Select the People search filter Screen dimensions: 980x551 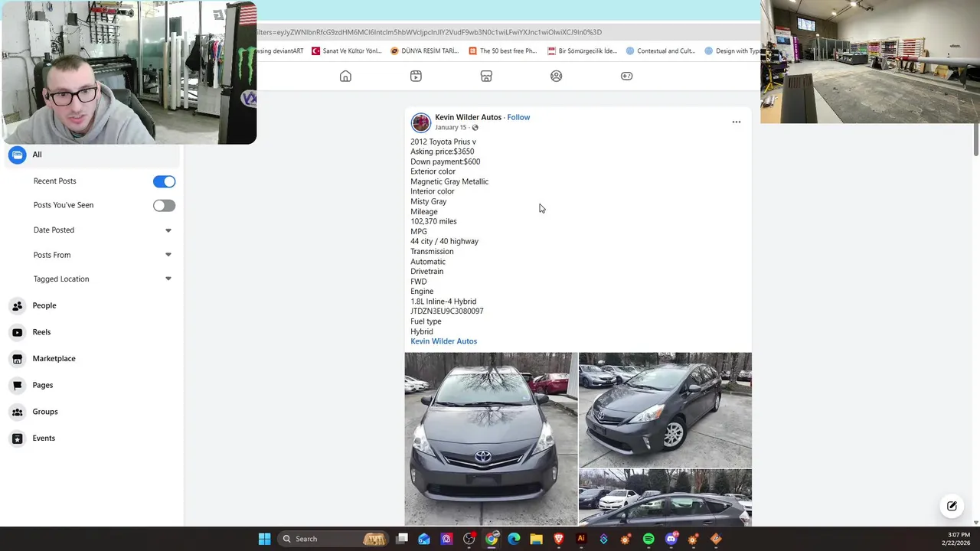point(92,305)
